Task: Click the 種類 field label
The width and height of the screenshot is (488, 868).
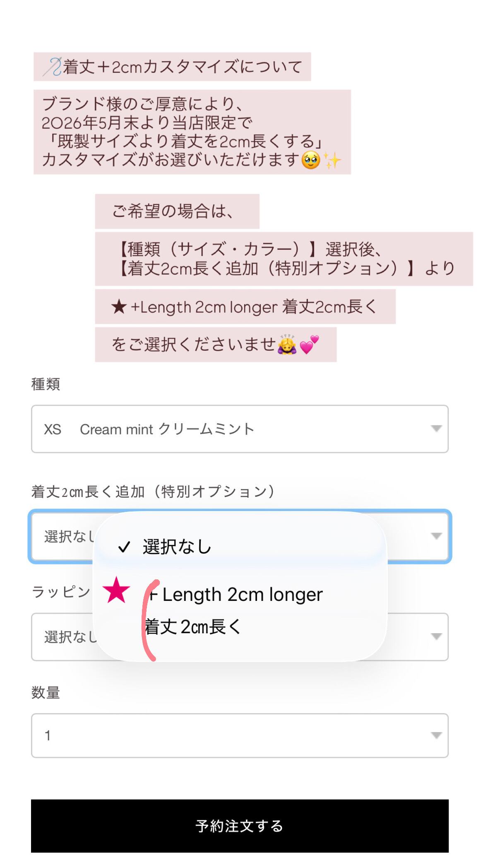Action: [x=46, y=384]
